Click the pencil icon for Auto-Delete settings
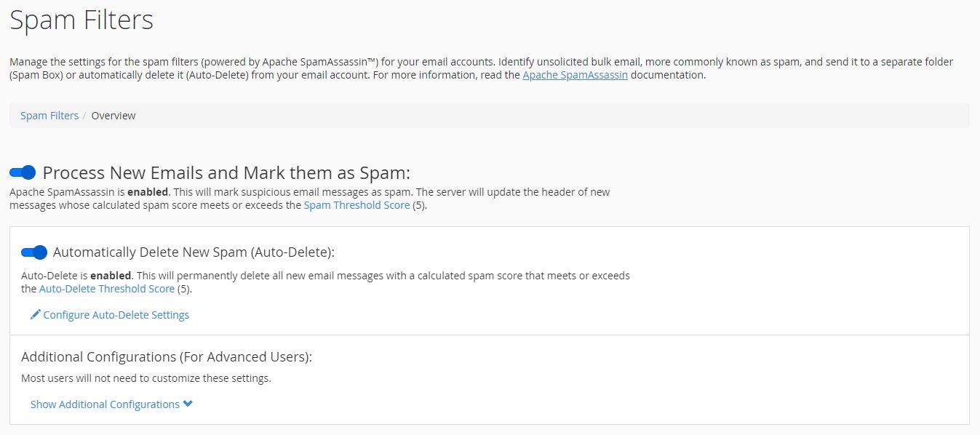The height and width of the screenshot is (435, 980). (x=36, y=315)
